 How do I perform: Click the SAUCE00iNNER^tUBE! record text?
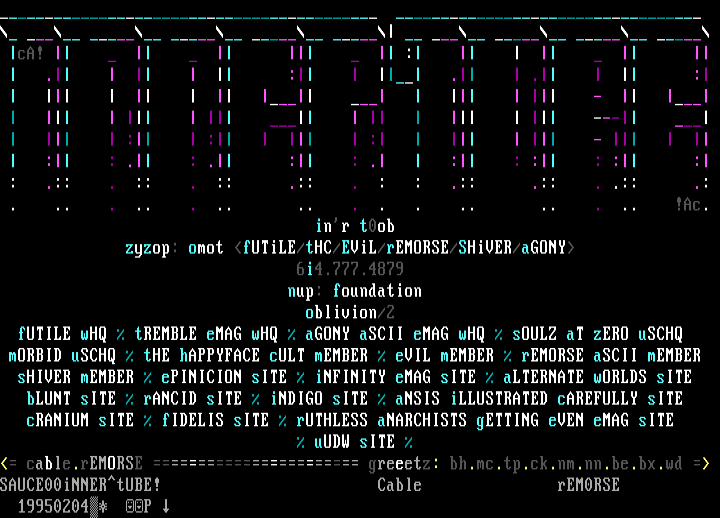(80, 485)
